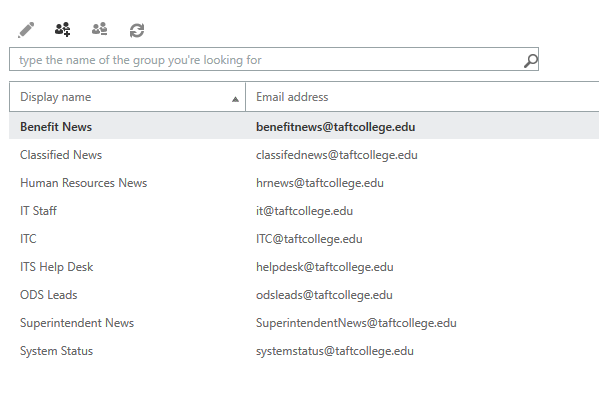Click ITC@taftcollege.edu email cell

[x=309, y=239]
